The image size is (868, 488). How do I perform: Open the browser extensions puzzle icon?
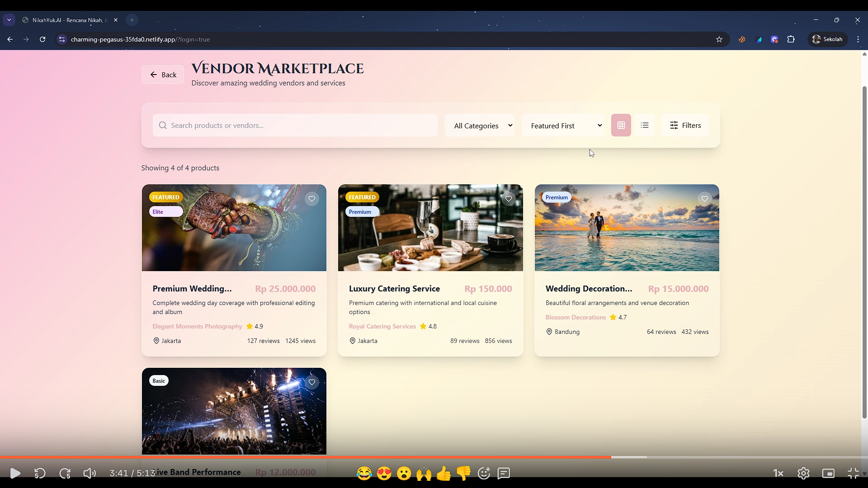click(x=791, y=39)
